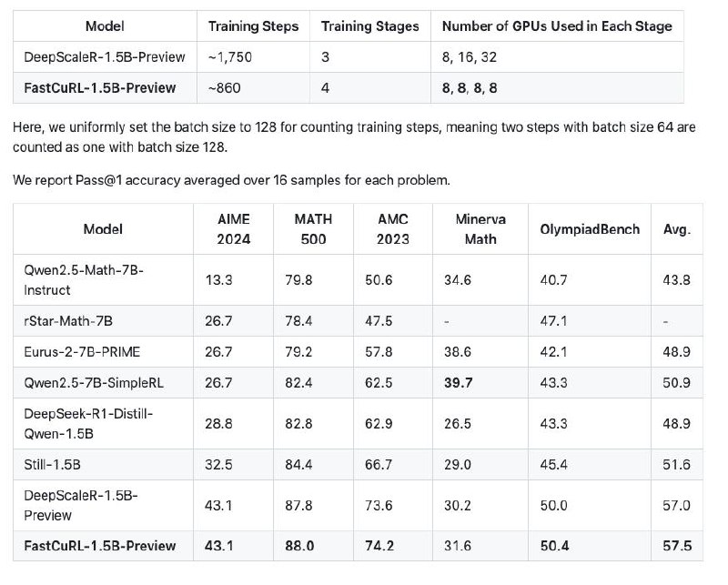Click the 57.5 average score cell
The width and height of the screenshot is (728, 585).
pos(677,546)
